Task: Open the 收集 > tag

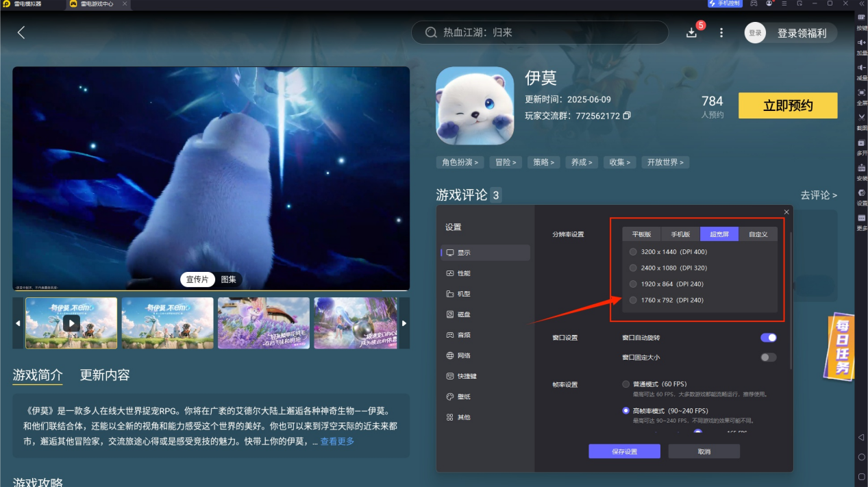Action: tap(621, 162)
